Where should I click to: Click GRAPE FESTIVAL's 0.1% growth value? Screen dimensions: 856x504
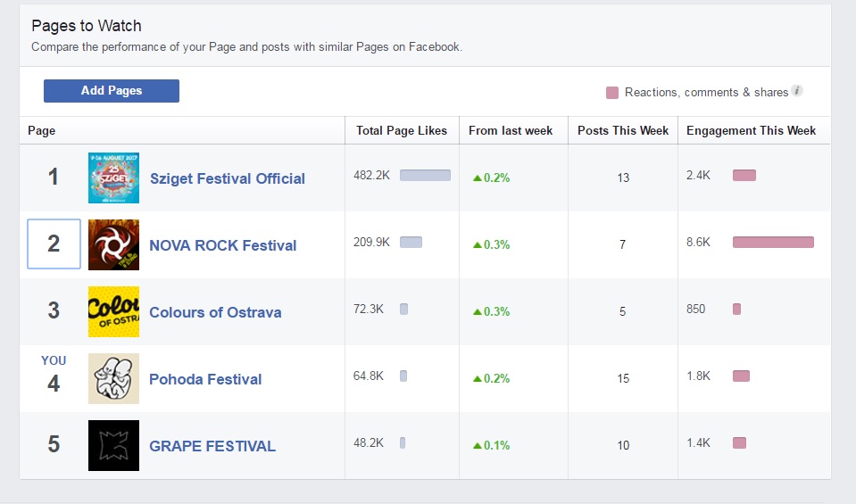coord(491,446)
